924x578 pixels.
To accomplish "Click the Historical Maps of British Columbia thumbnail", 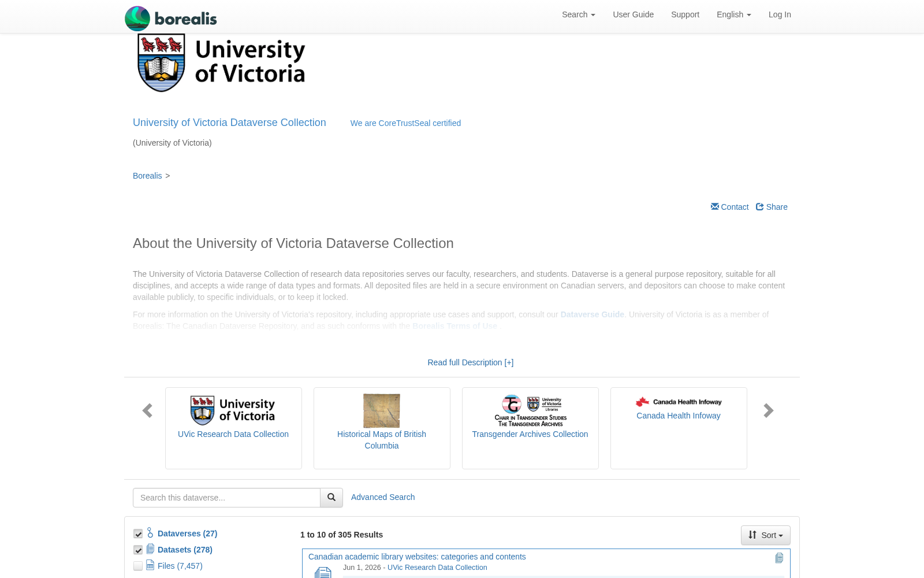I will tap(382, 410).
